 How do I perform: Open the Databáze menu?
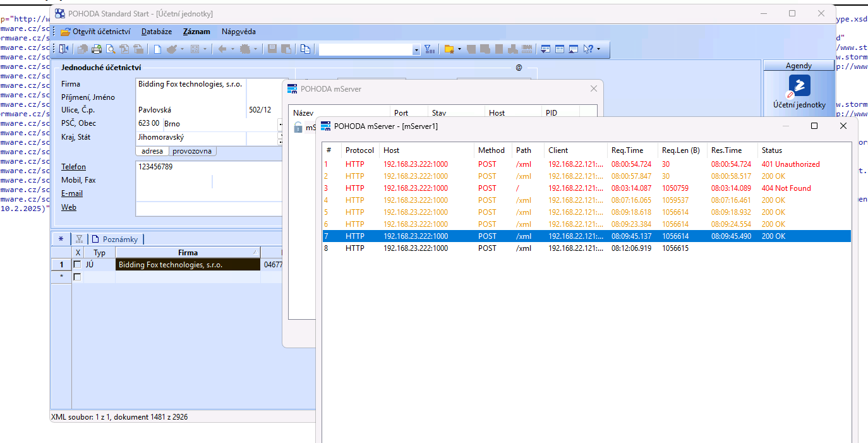point(157,32)
